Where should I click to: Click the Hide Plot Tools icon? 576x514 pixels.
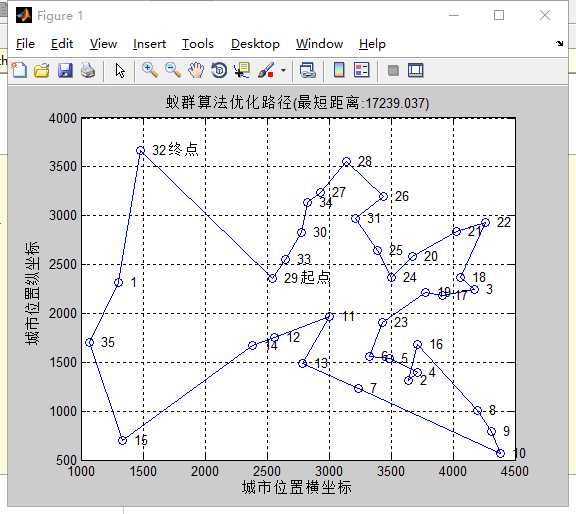click(x=393, y=70)
